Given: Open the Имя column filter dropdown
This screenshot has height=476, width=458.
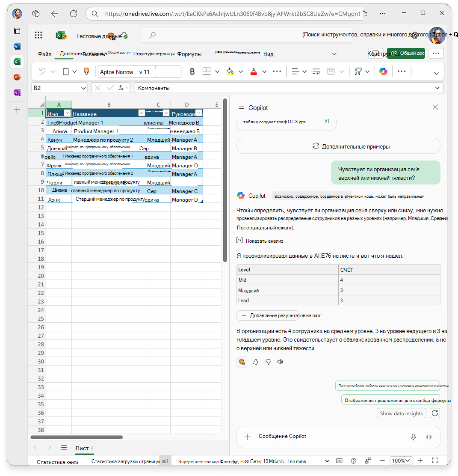Looking at the screenshot, I should [x=67, y=113].
